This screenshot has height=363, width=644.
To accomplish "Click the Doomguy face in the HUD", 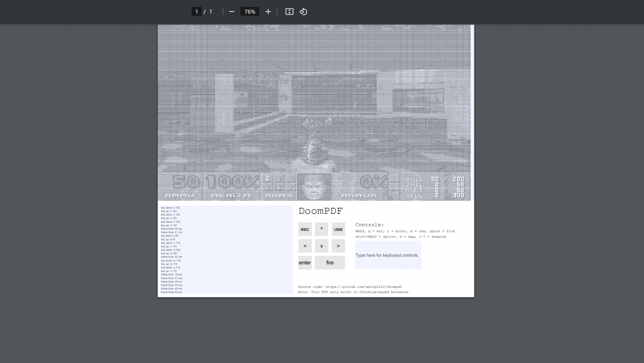I will tap(314, 186).
